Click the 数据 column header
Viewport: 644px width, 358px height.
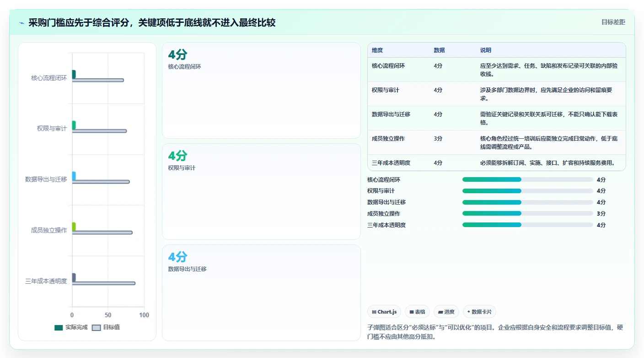pos(439,50)
